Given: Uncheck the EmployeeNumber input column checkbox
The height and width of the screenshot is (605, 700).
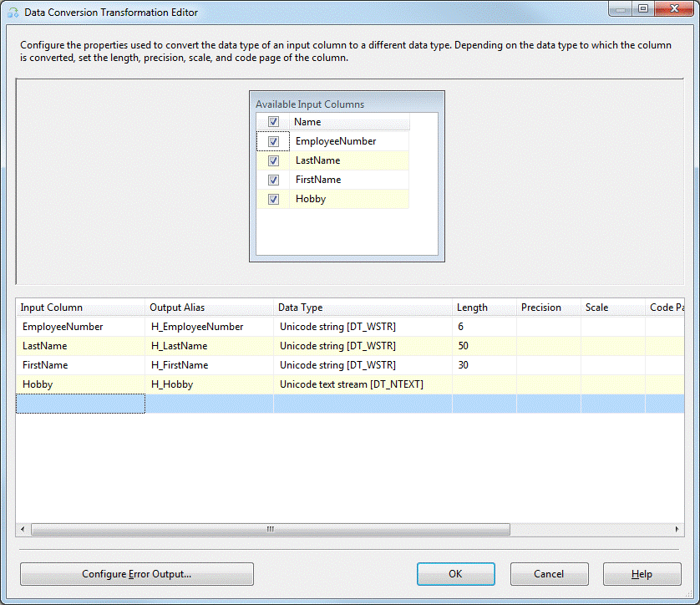Looking at the screenshot, I should click(273, 141).
